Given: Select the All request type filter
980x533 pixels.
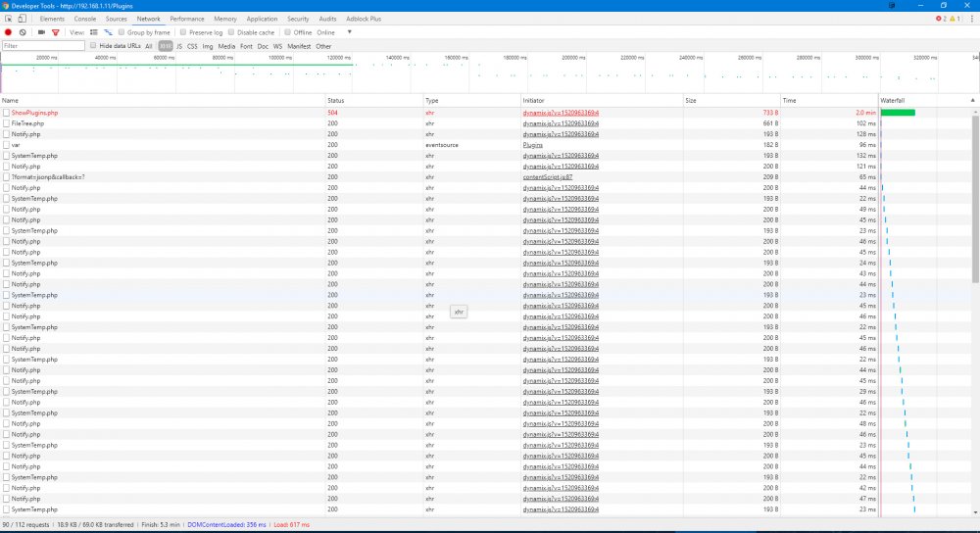Looking at the screenshot, I should tap(149, 46).
